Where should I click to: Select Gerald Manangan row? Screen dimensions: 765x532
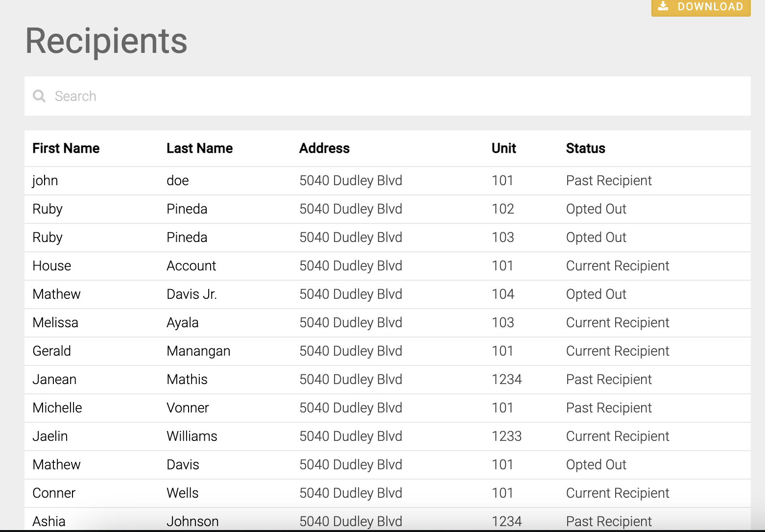(387, 351)
